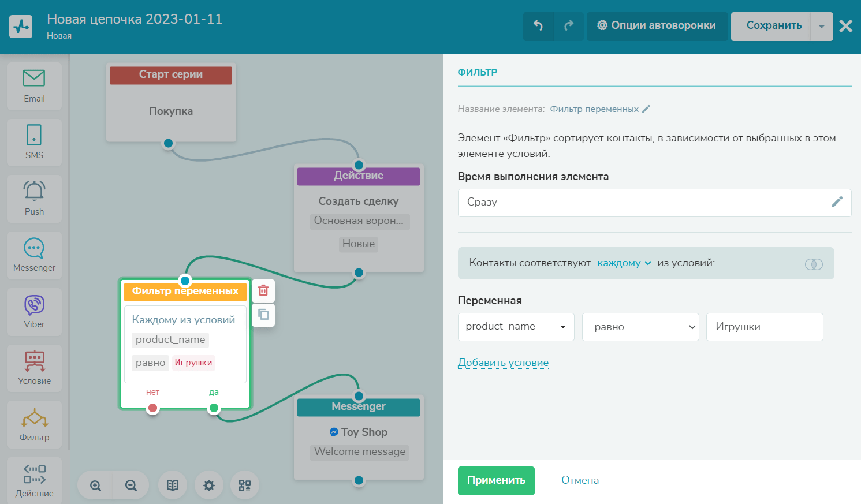Click the Добавить условие link

coord(503,363)
